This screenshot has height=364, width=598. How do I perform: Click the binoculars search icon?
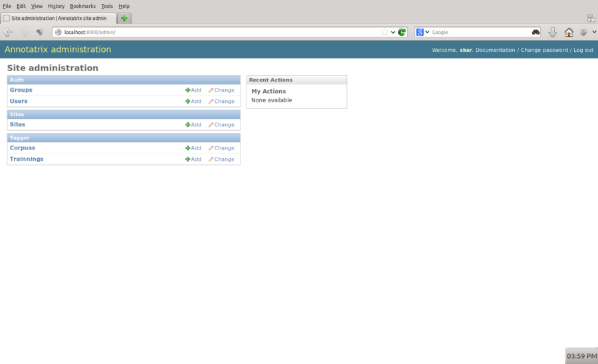pos(536,32)
